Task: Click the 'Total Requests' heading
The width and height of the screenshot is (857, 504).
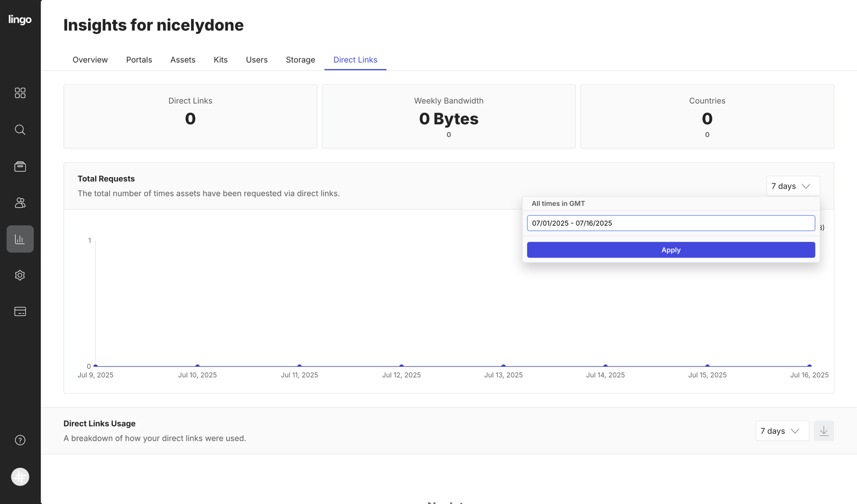Action: point(106,178)
